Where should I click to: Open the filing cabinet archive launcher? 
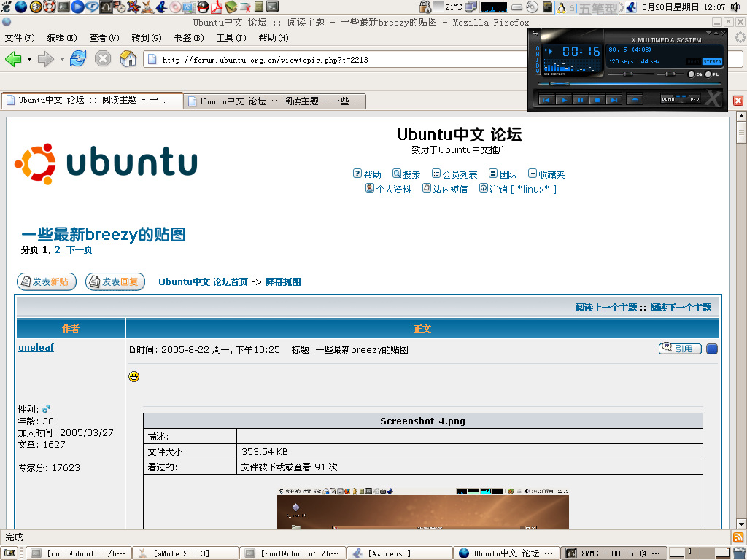(x=259, y=7)
